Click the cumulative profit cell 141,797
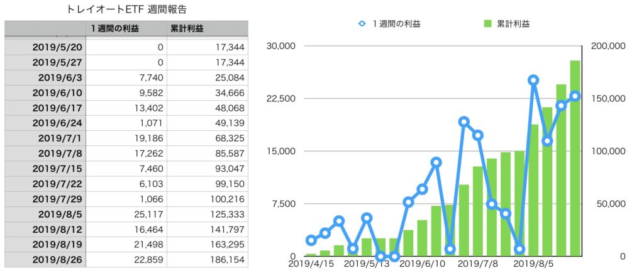644x280 pixels. 208,230
